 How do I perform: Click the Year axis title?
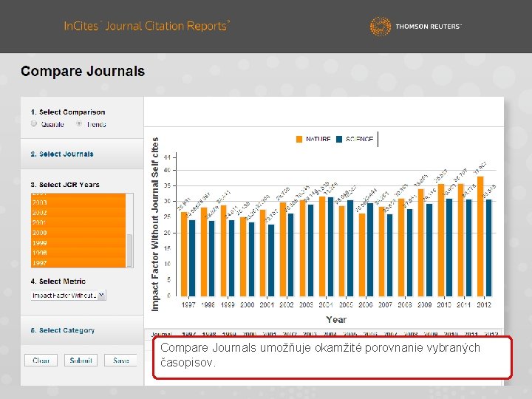click(336, 320)
